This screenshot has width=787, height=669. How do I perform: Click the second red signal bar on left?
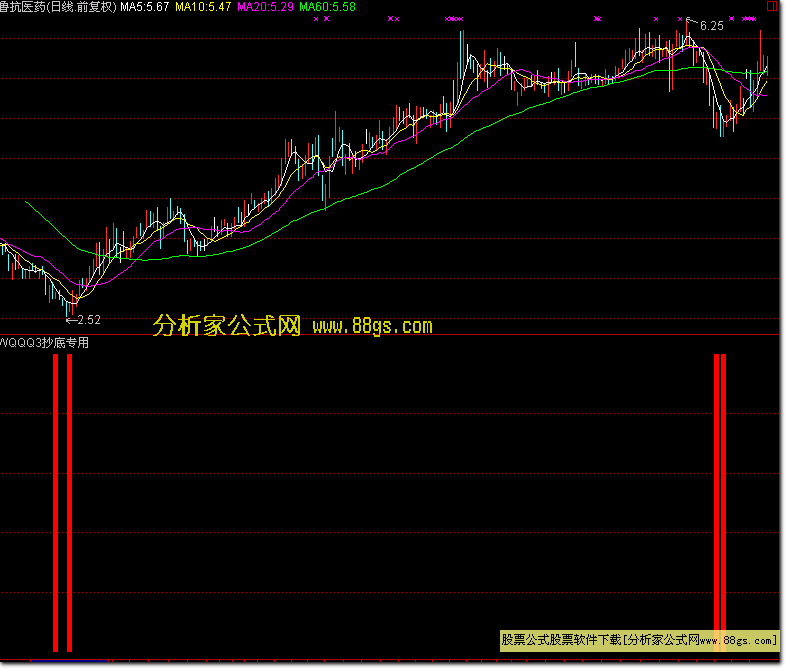[69, 502]
